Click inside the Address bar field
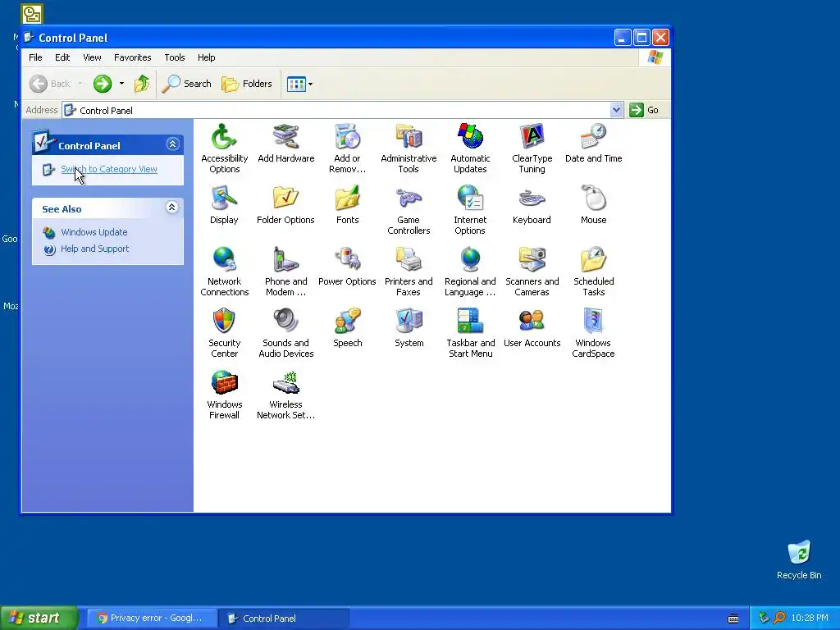The width and height of the screenshot is (840, 630). coord(343,110)
